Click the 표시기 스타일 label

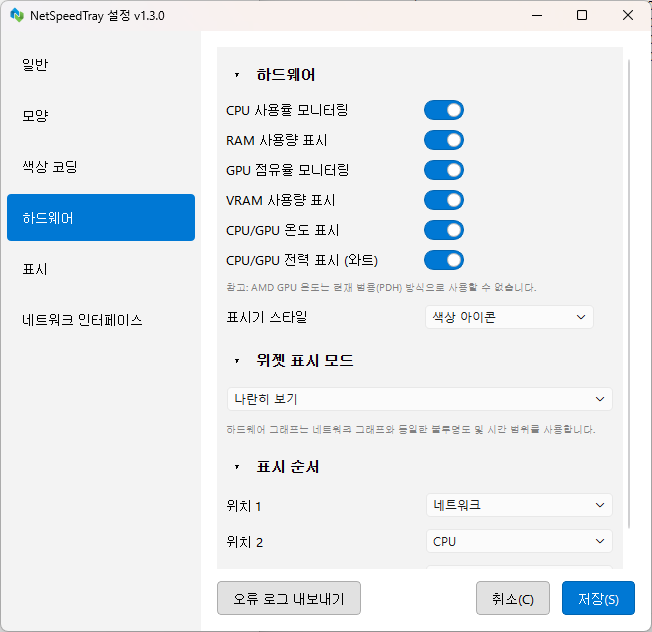(267, 317)
